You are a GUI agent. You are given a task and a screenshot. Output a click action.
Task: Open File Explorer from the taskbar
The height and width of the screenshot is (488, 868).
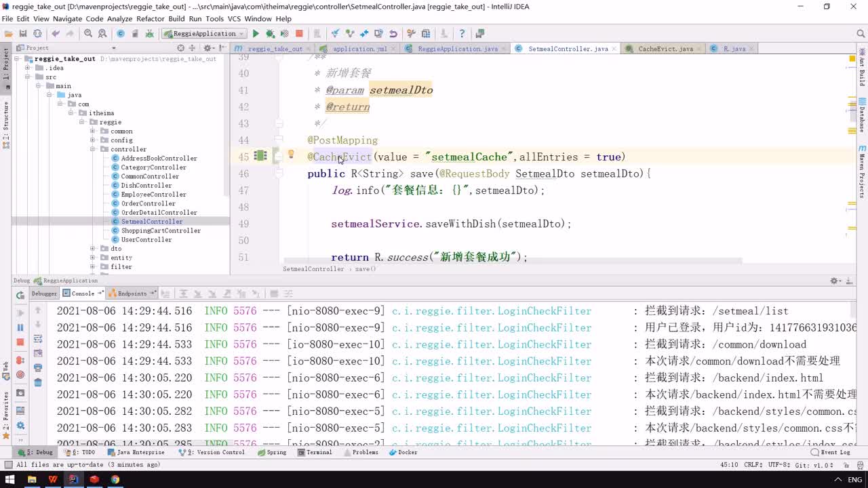click(x=32, y=479)
